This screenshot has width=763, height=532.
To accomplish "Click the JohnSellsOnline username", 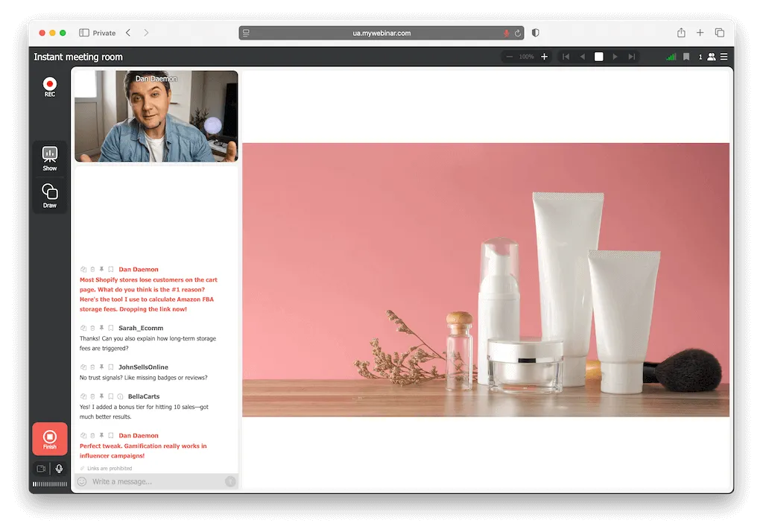I will click(143, 367).
